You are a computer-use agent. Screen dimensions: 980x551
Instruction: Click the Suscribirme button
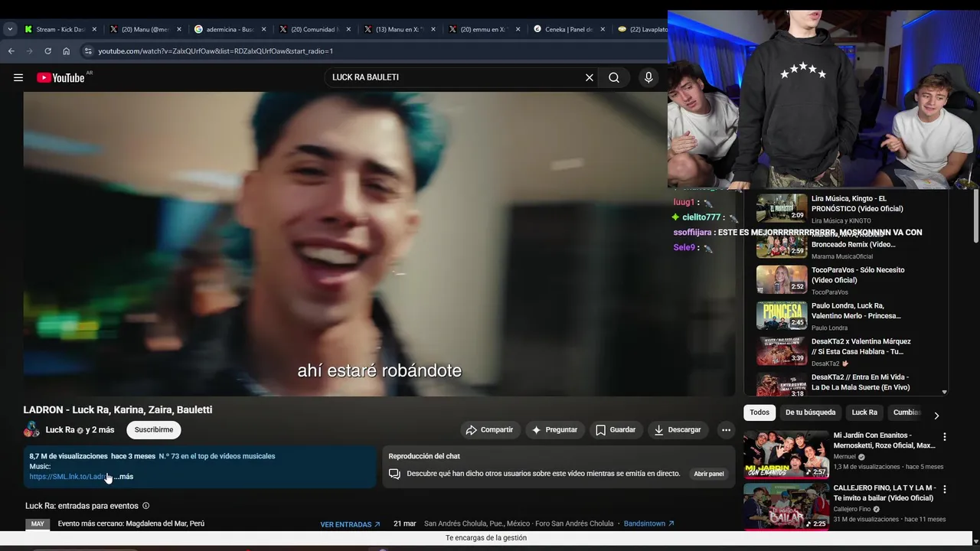[x=154, y=430]
